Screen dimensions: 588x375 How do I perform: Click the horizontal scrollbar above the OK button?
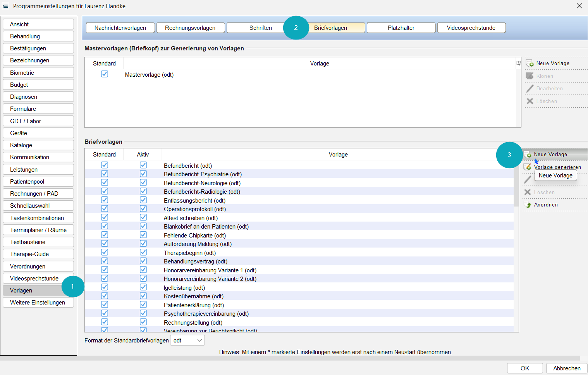pos(290,358)
